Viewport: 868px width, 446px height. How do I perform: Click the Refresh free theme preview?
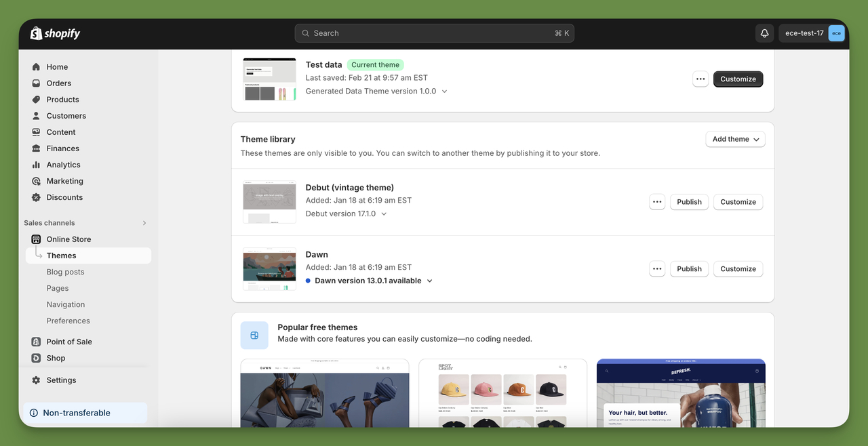tap(681, 393)
